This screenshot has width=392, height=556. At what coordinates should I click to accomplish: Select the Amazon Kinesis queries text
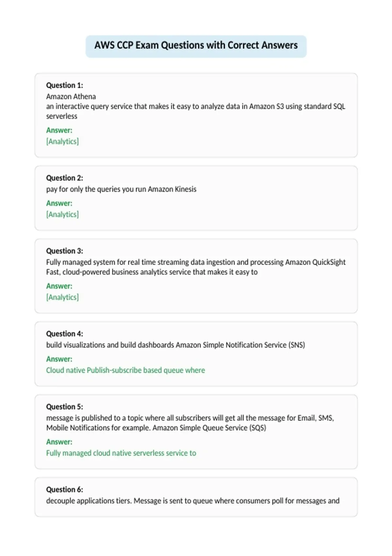pyautogui.click(x=121, y=189)
